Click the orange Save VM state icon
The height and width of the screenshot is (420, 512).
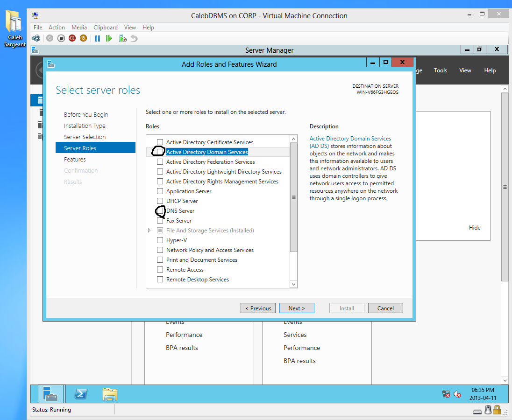[x=83, y=38]
